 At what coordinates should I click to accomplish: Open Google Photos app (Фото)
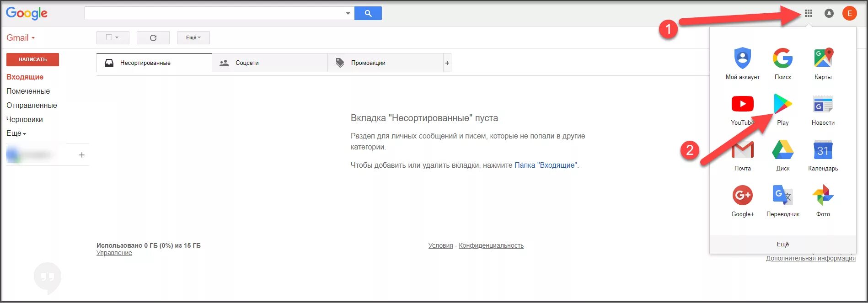click(x=823, y=201)
